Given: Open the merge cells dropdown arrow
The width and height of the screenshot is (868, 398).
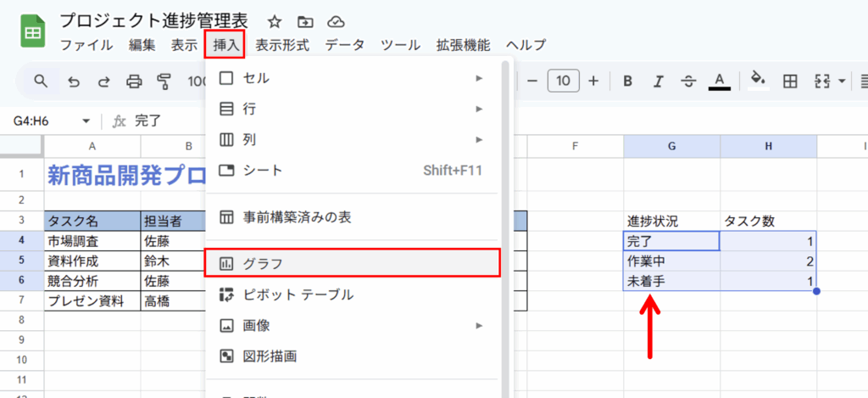Looking at the screenshot, I should pyautogui.click(x=842, y=81).
